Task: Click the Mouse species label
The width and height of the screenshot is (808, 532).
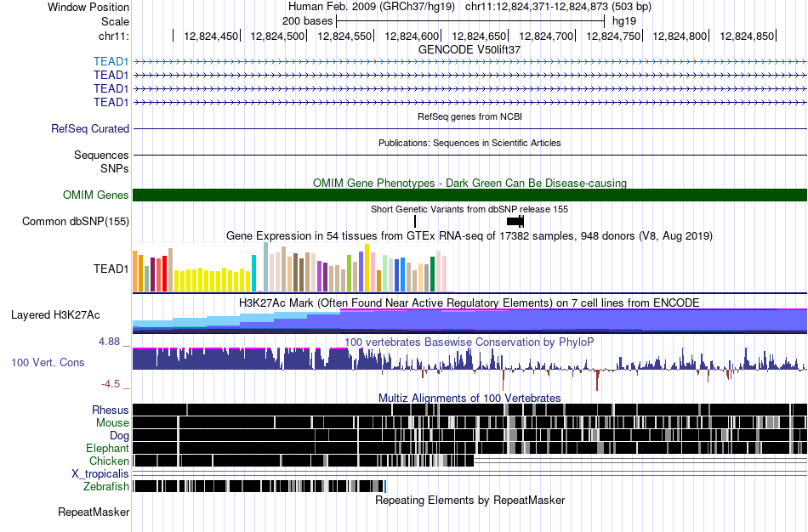Action: 112,423
